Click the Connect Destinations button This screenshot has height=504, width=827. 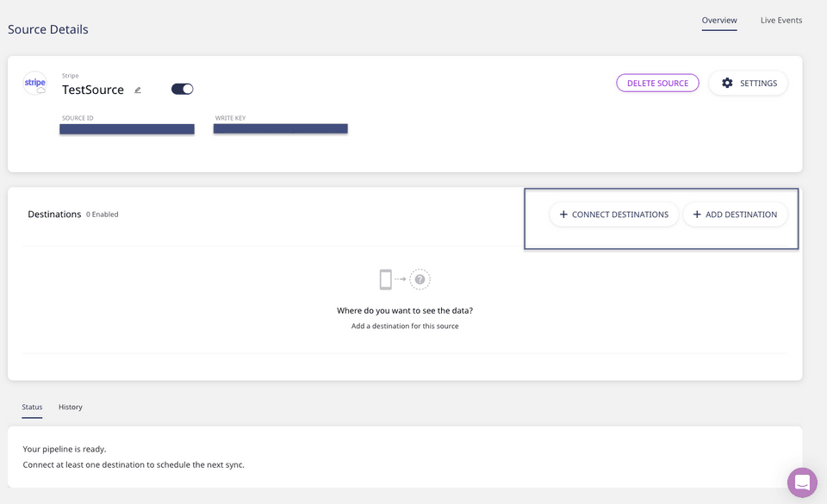click(613, 215)
